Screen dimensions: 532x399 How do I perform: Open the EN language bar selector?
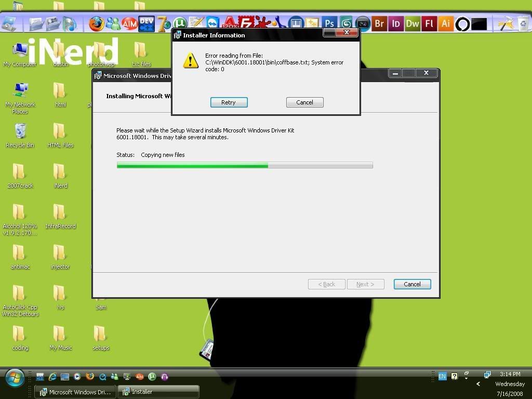[x=442, y=376]
